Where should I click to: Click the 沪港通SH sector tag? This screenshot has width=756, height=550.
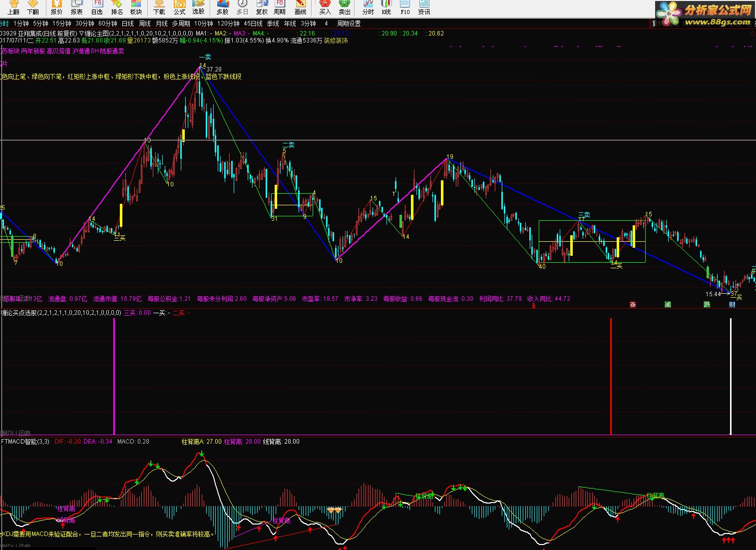pos(85,51)
